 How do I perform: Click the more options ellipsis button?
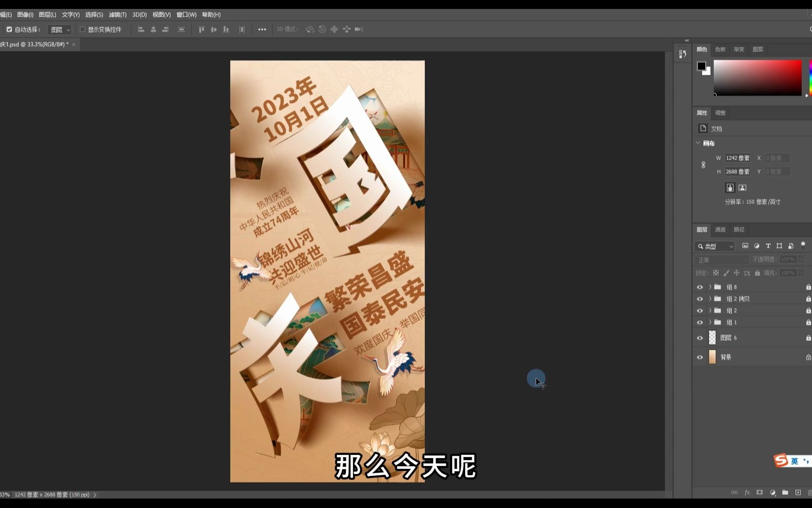(262, 29)
